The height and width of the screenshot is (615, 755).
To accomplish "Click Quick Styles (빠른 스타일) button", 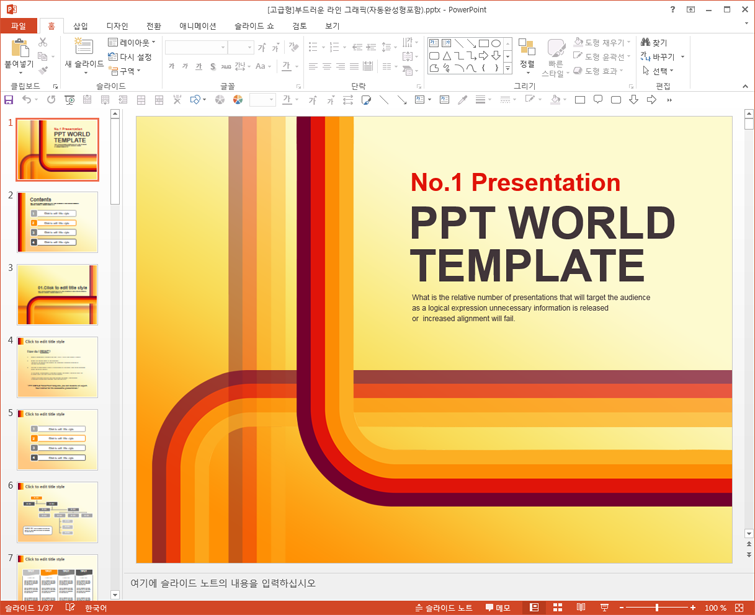I will click(555, 58).
